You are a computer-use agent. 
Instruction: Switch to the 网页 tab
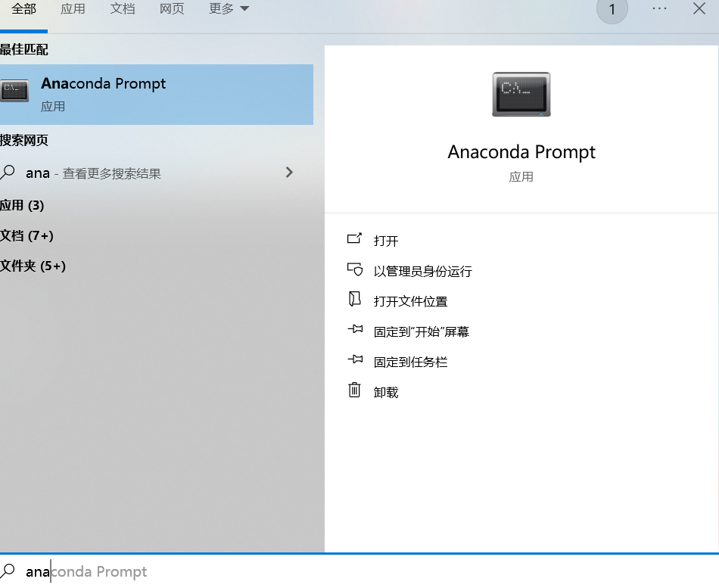pyautogui.click(x=172, y=9)
